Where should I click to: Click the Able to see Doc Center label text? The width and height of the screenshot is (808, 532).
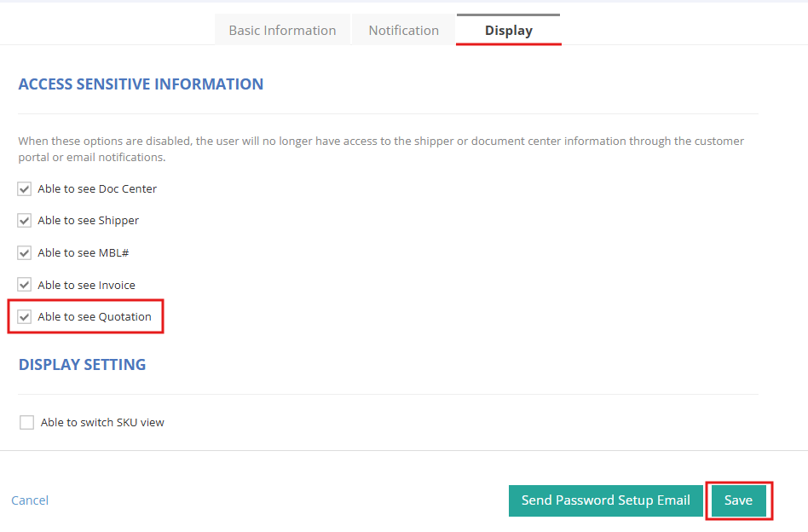(97, 188)
